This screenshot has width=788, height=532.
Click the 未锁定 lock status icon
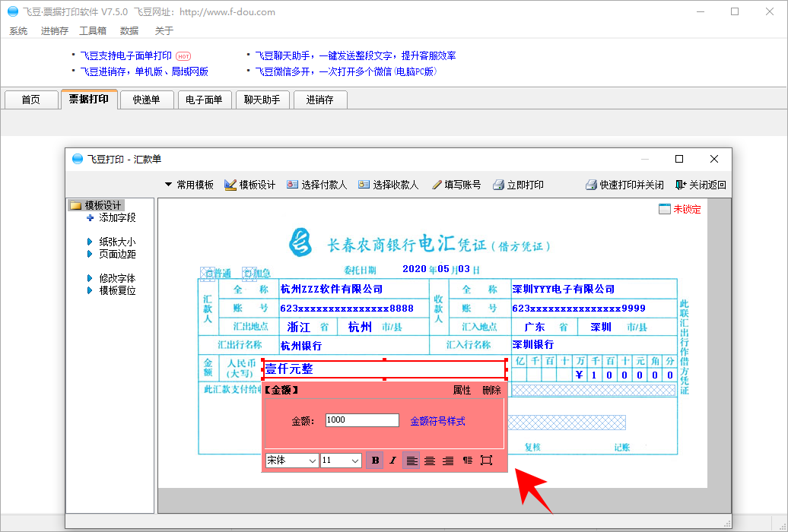(x=664, y=209)
